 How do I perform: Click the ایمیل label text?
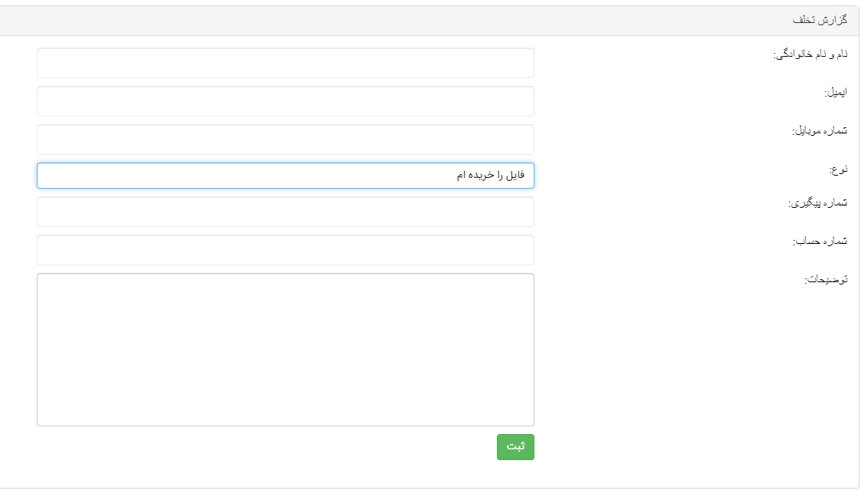(x=835, y=93)
